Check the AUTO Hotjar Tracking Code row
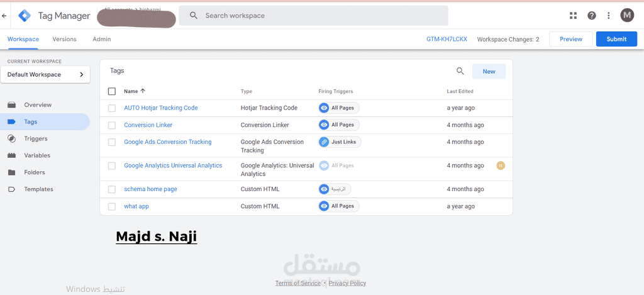This screenshot has height=295, width=644. coord(112,108)
